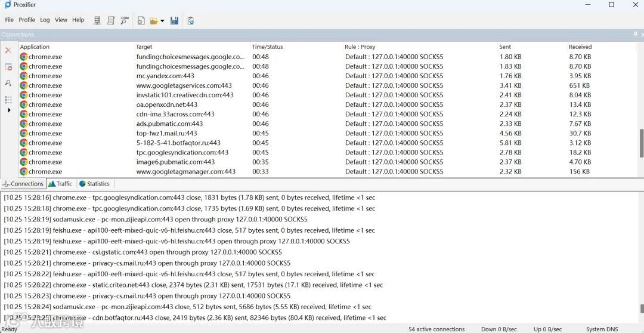Select the tpc.googlesyndication.com:443 connection target
Screen dimensions: 644x333
pos(182,153)
